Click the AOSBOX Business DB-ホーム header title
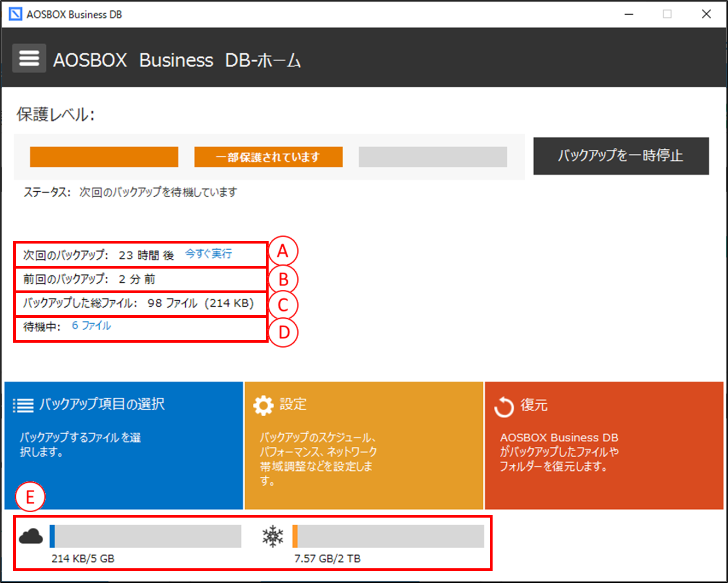Screen dimensions: 728x583 pyautogui.click(x=177, y=60)
